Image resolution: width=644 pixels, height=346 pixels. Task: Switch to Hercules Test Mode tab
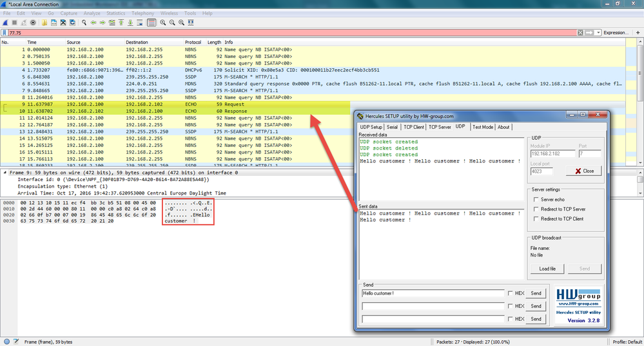[483, 127]
